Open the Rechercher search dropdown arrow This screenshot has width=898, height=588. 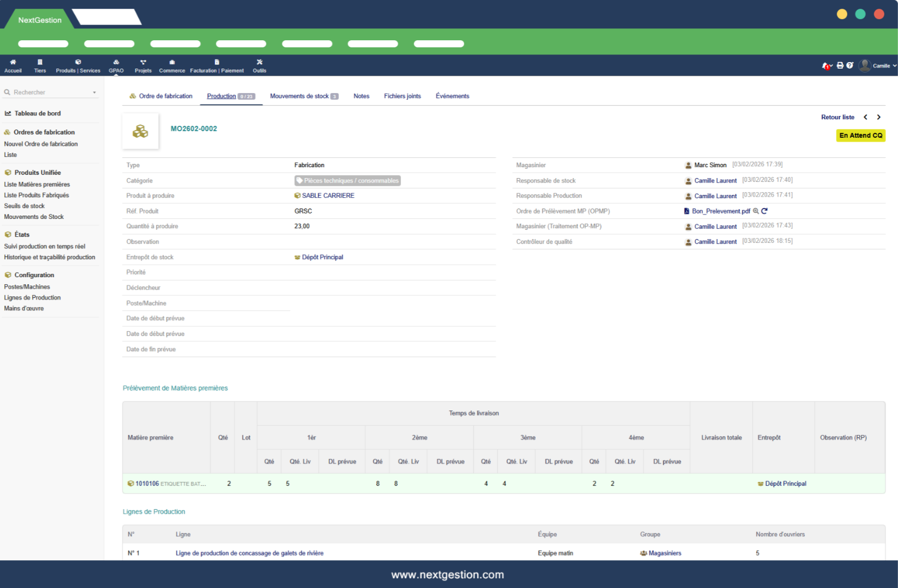[94, 93]
